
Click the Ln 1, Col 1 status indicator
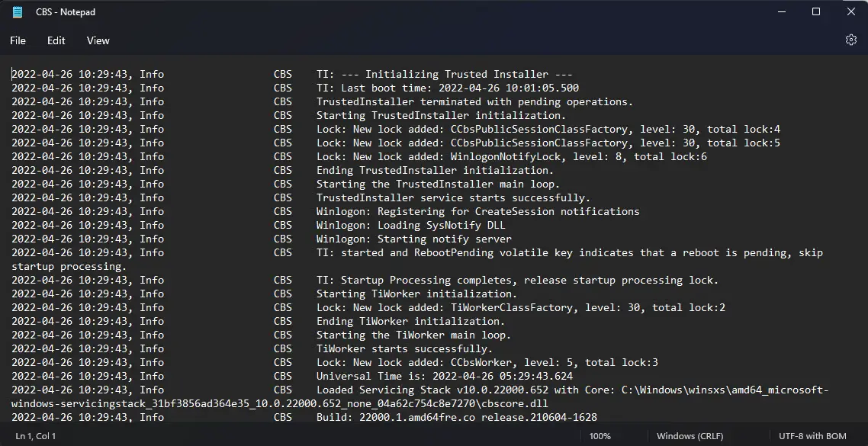[x=35, y=436]
